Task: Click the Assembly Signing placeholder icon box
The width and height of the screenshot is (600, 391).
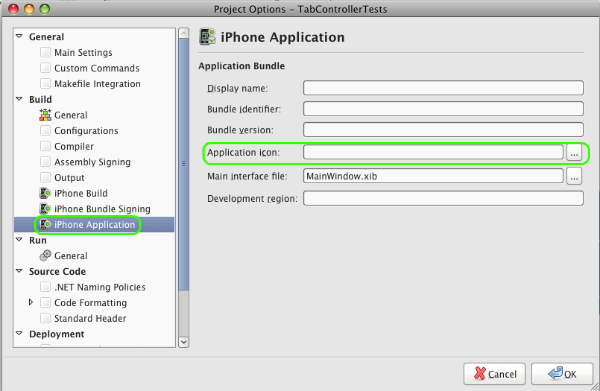Action: [45, 162]
